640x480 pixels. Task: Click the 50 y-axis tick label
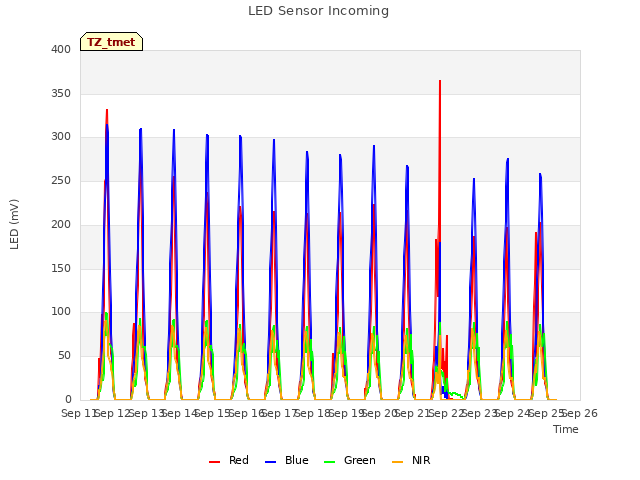pyautogui.click(x=64, y=356)
